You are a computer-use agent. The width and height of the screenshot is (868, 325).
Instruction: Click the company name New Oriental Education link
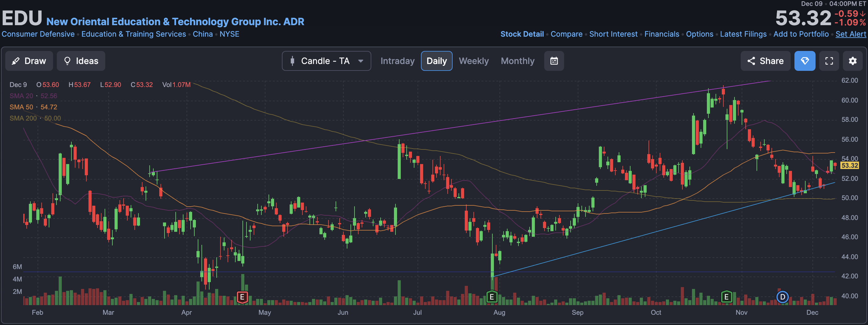coord(175,21)
